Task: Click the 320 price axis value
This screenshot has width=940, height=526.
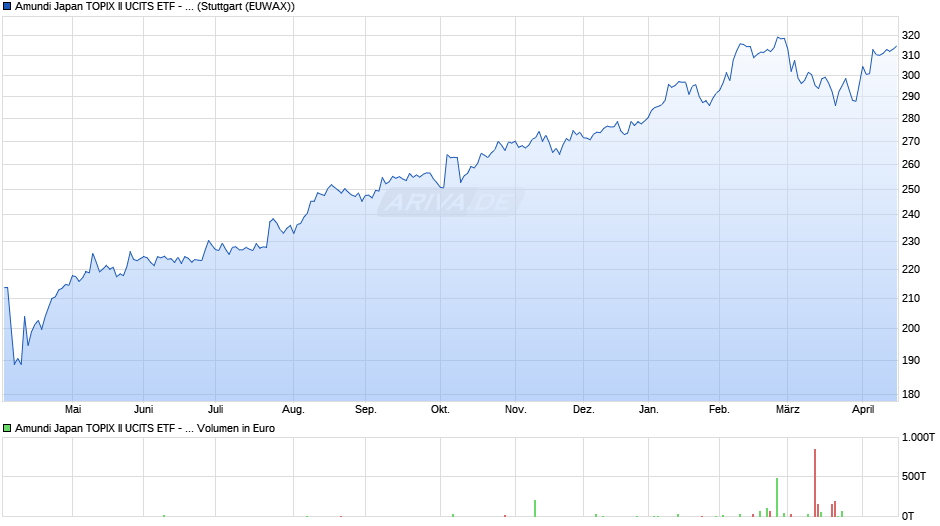Action: point(911,35)
